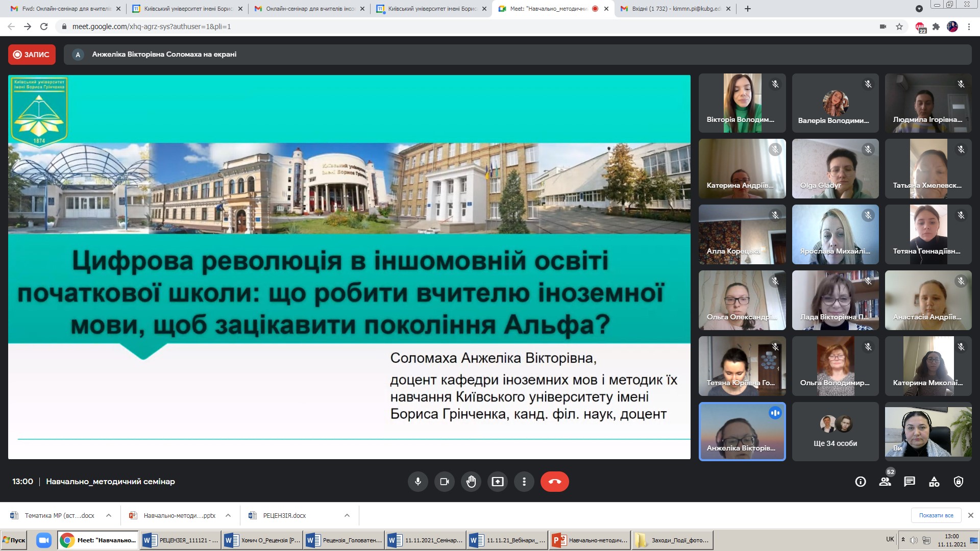Click Показати все downloads button
This screenshot has height=551, width=980.
click(936, 515)
